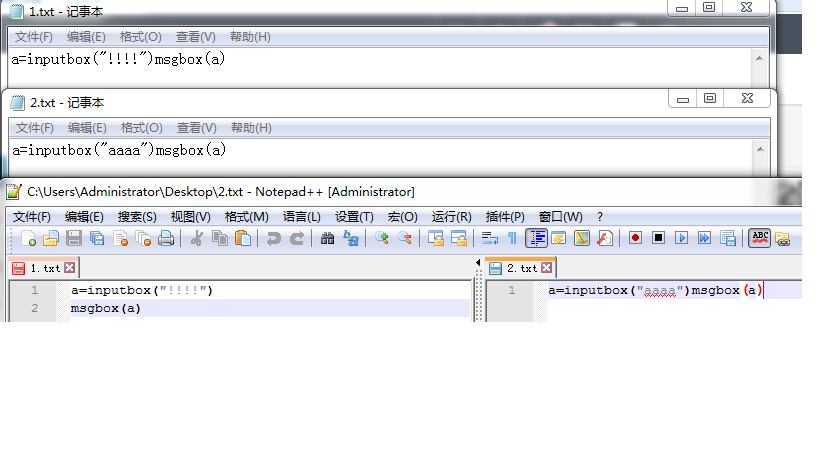
Task: Open Notepad++ 格式(M) menu
Action: [247, 217]
